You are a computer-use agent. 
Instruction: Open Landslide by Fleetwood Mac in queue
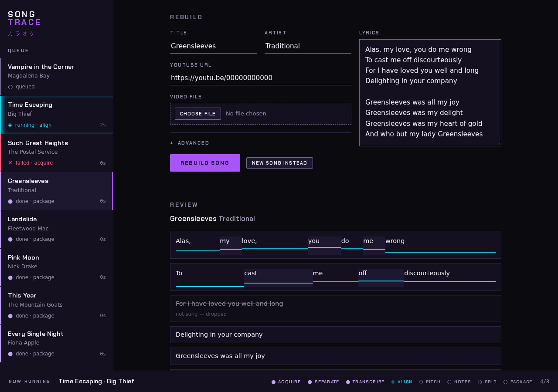click(x=57, y=229)
